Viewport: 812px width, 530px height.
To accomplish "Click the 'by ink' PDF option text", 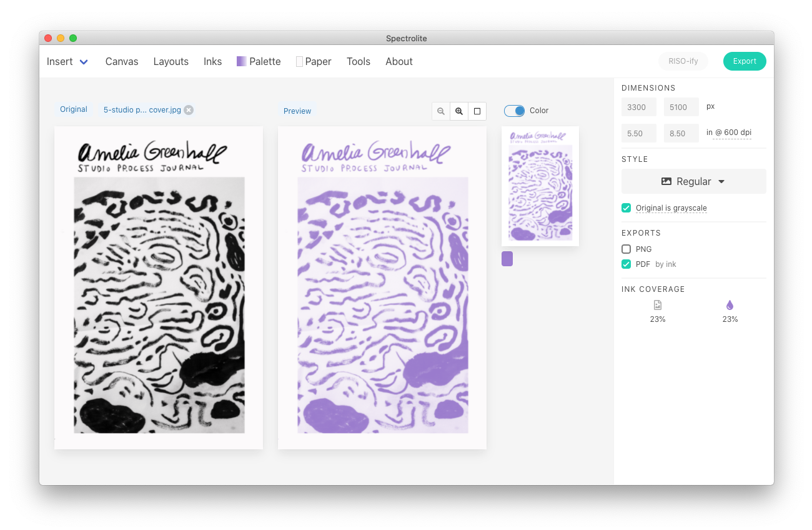I will tap(666, 264).
